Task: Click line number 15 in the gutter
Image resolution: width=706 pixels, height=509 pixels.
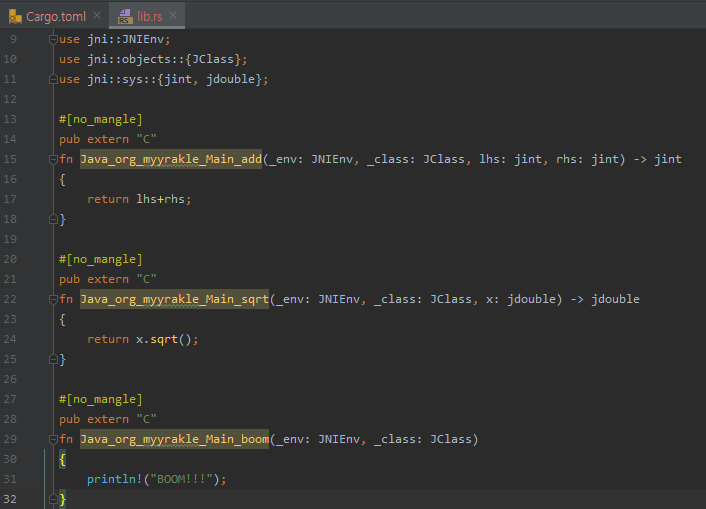Action: tap(10, 159)
